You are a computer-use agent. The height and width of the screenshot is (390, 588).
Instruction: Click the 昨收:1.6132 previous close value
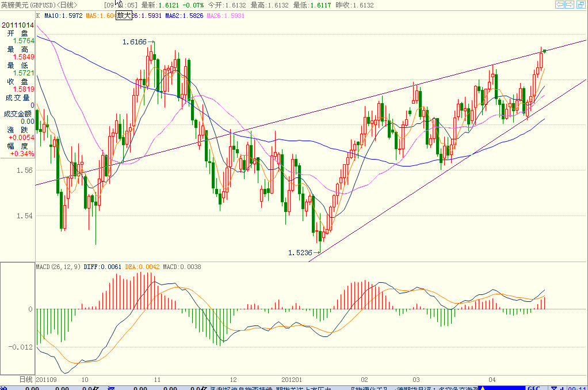(x=355, y=5)
